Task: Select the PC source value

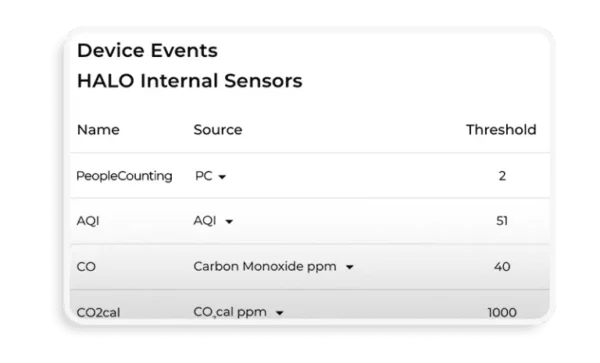Action: pos(204,176)
